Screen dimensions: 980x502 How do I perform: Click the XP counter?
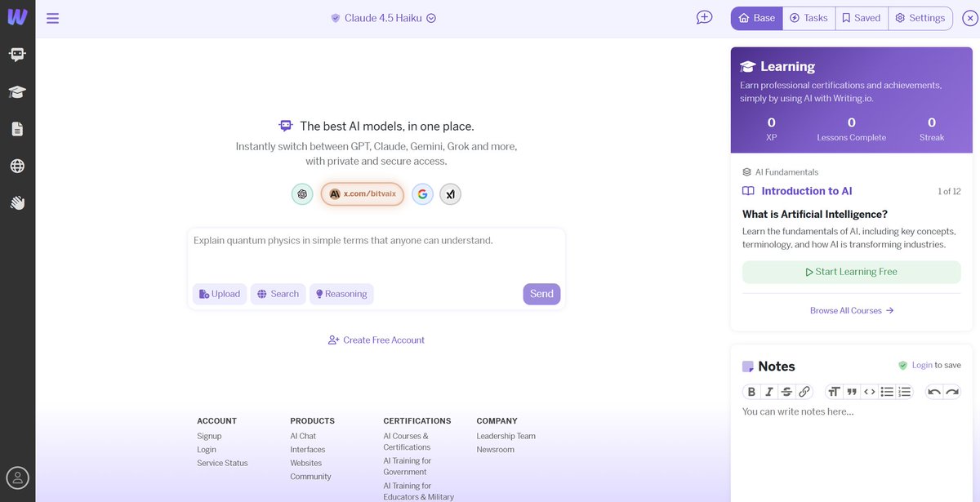coord(771,129)
